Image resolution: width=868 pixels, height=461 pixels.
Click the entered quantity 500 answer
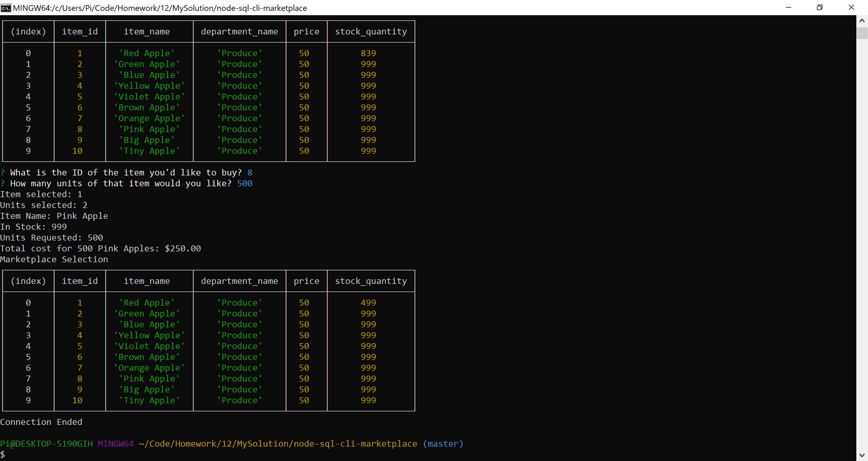point(245,183)
